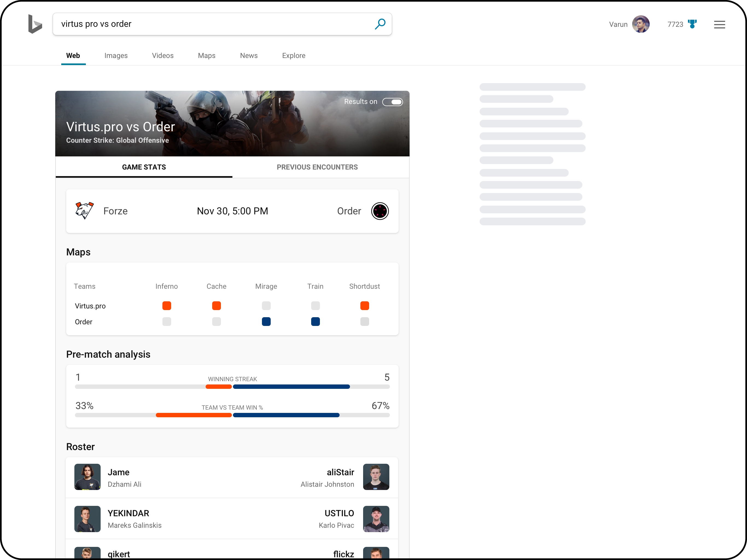Click the Forze team name
Viewport: 747px width, 560px height.
pos(115,211)
